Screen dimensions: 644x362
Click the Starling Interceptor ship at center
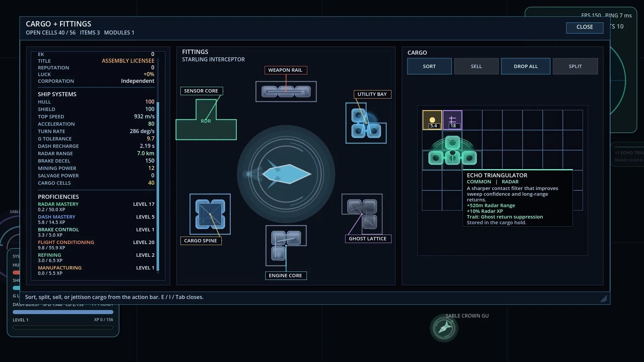click(286, 174)
